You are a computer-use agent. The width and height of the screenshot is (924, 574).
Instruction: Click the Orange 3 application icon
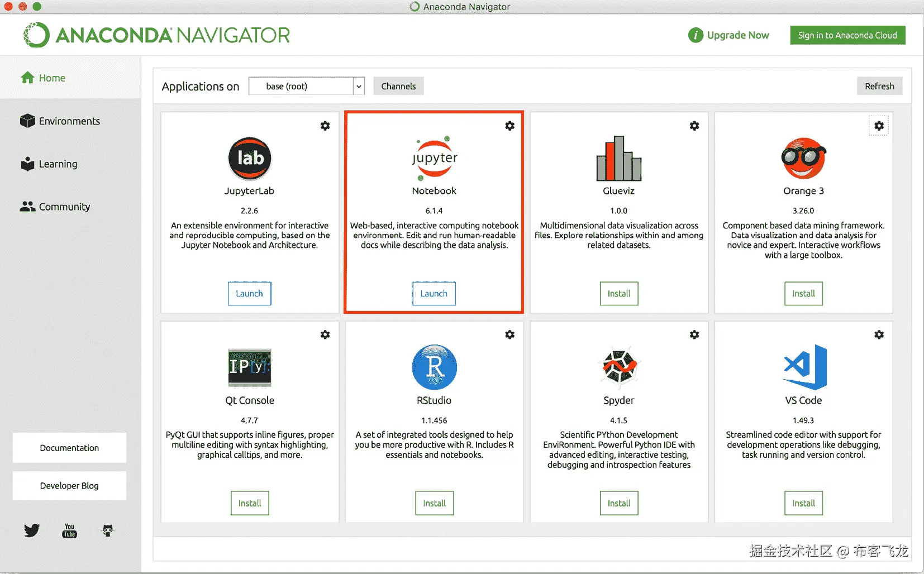click(x=803, y=159)
